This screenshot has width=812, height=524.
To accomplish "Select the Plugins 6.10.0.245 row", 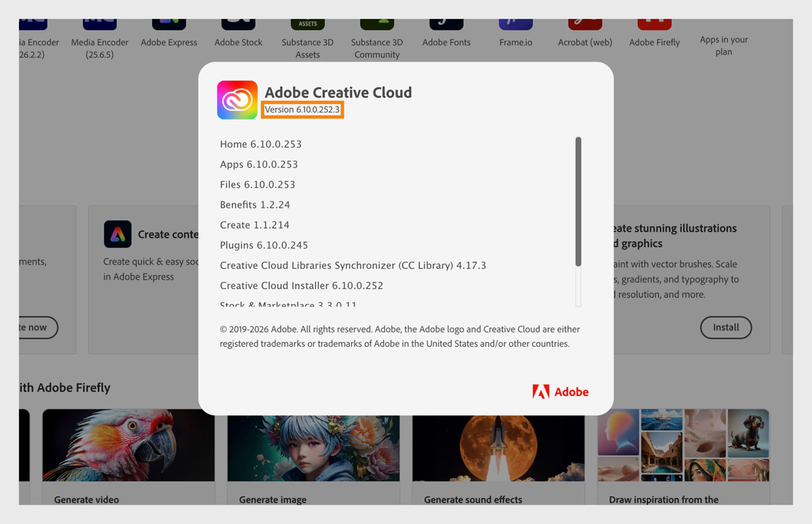I will [264, 246].
